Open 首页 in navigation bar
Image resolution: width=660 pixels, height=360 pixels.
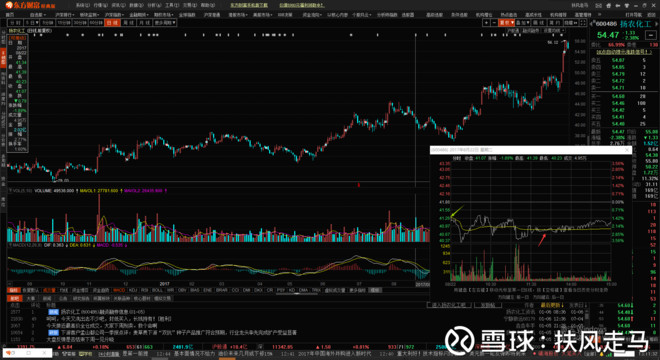10,15
